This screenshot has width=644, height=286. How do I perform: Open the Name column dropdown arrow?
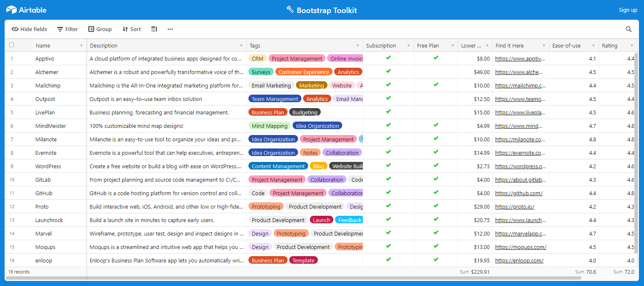tap(82, 45)
